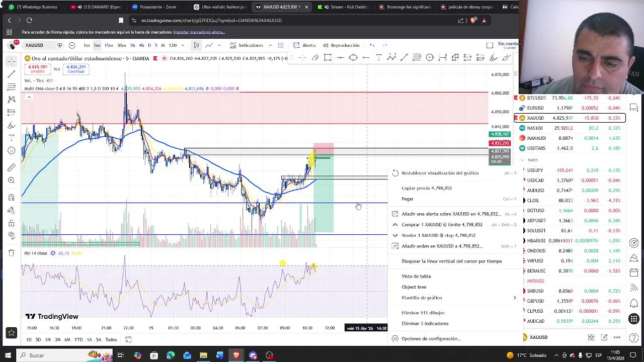Viewport: 644px width, 362px height.
Task: Select EURUSD row in watchlist
Action: 569,108
